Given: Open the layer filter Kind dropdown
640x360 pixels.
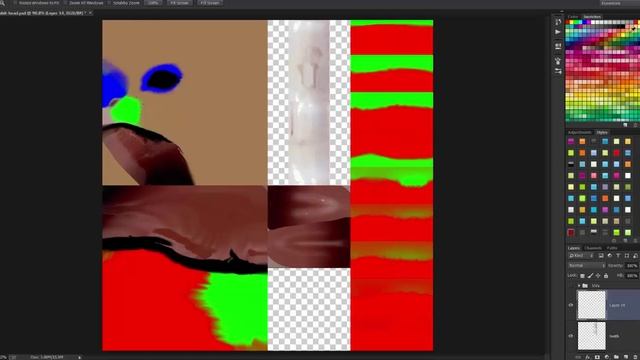Looking at the screenshot, I should 582,256.
